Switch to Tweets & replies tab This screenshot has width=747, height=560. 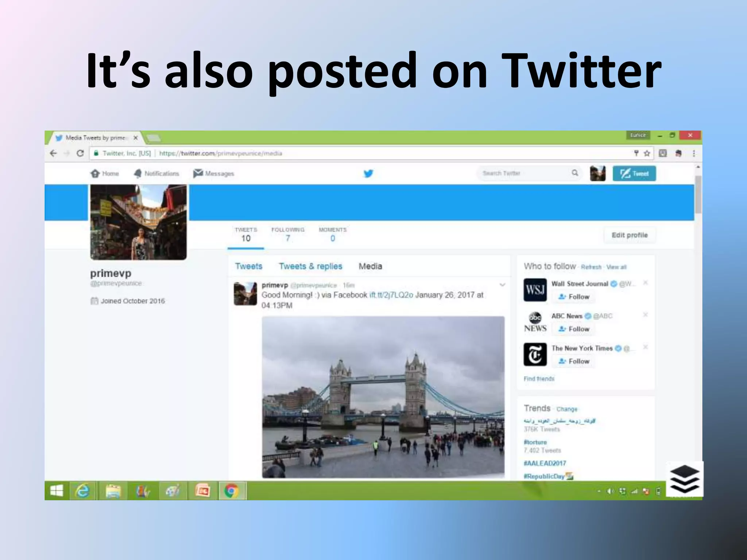[310, 266]
